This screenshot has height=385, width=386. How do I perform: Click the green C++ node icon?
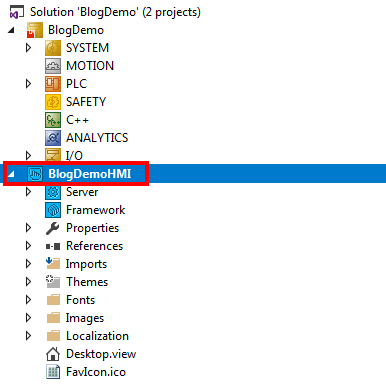point(53,120)
